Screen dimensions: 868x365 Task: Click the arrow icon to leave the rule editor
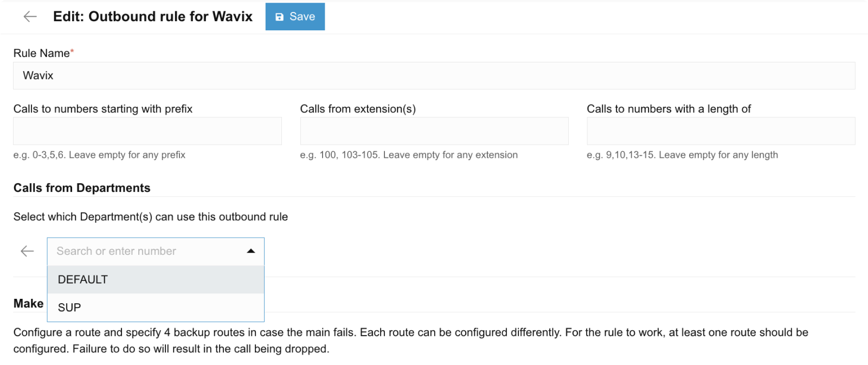point(29,16)
